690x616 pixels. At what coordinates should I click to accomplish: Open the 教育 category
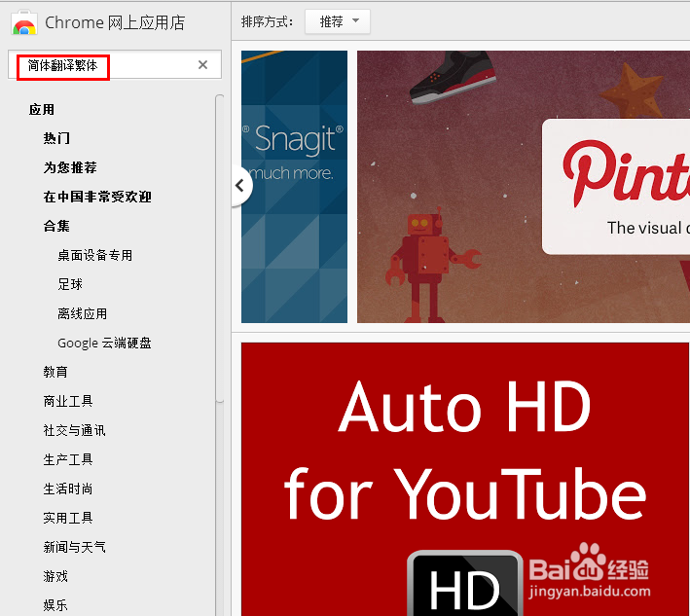click(x=55, y=372)
